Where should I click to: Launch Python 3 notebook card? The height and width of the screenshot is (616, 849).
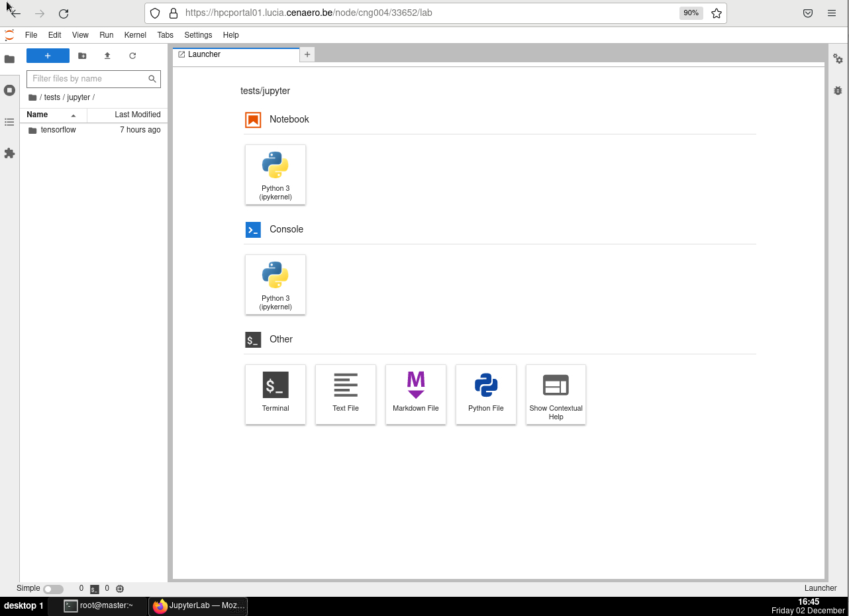click(x=275, y=175)
